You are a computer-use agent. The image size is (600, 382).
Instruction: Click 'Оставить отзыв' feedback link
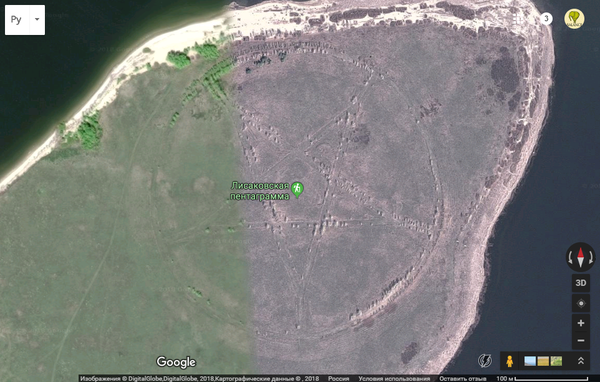[x=463, y=379]
